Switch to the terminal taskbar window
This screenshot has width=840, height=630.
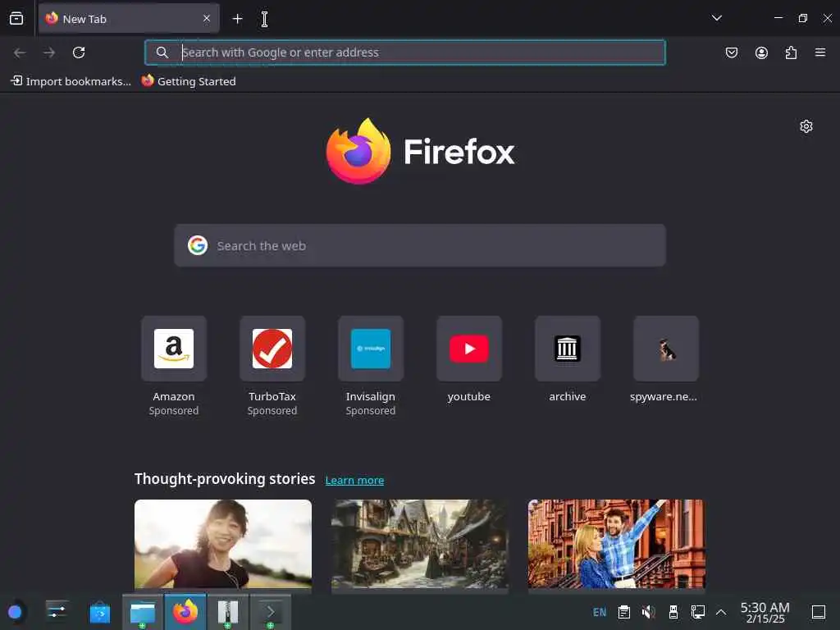click(x=271, y=612)
